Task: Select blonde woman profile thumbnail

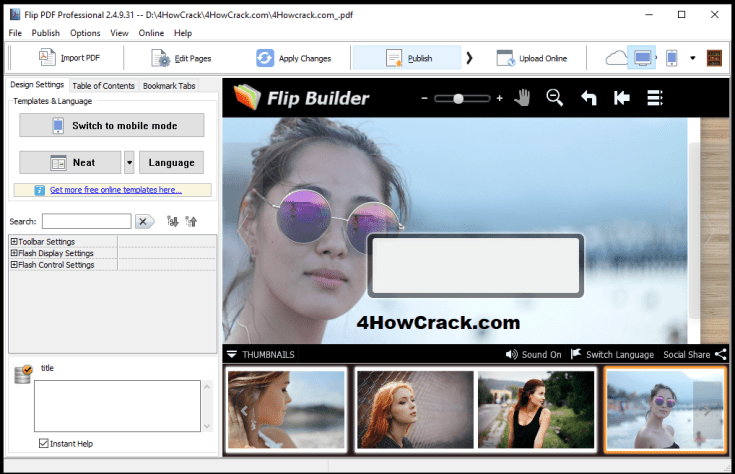Action: (286, 410)
